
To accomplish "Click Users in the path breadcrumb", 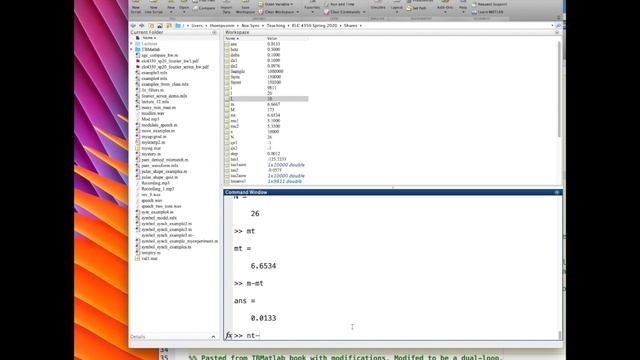I will pyautogui.click(x=197, y=25).
